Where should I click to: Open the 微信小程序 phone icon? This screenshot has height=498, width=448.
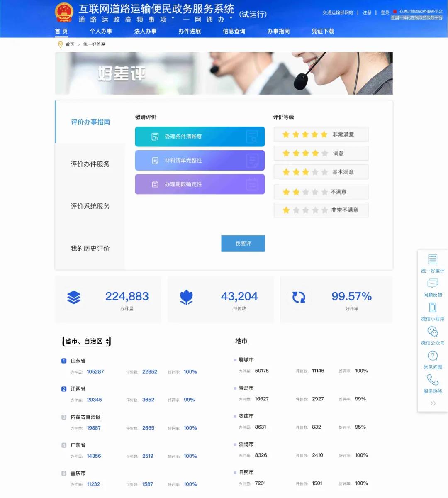(433, 308)
